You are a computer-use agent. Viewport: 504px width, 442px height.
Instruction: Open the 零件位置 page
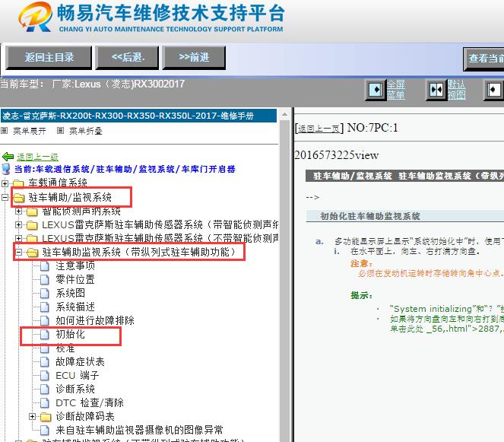pos(75,279)
